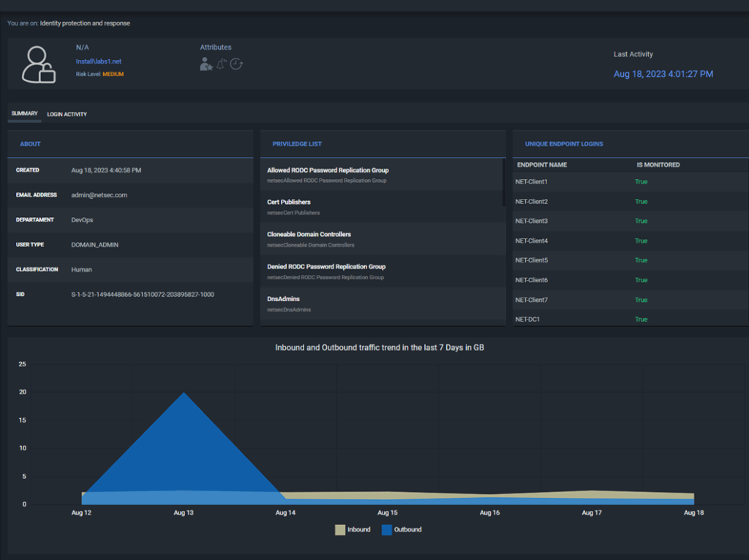Click the privileged user star attribute icon
749x560 pixels.
pos(206,64)
